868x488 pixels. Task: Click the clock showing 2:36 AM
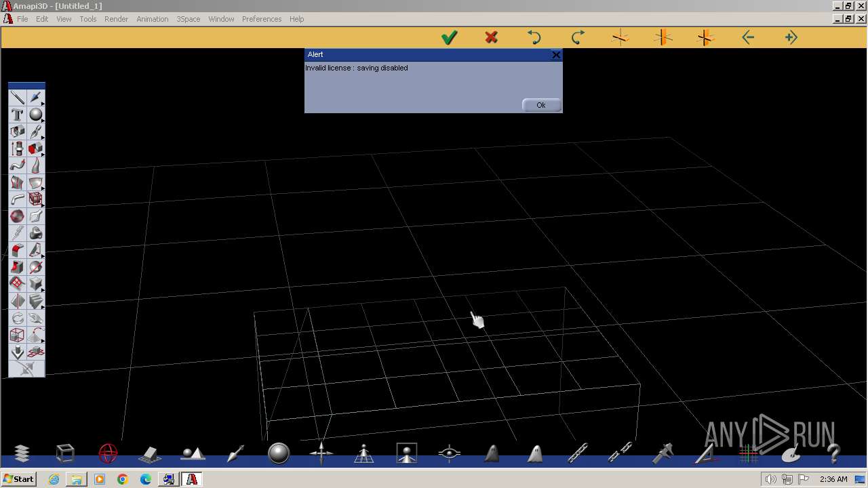pos(833,479)
